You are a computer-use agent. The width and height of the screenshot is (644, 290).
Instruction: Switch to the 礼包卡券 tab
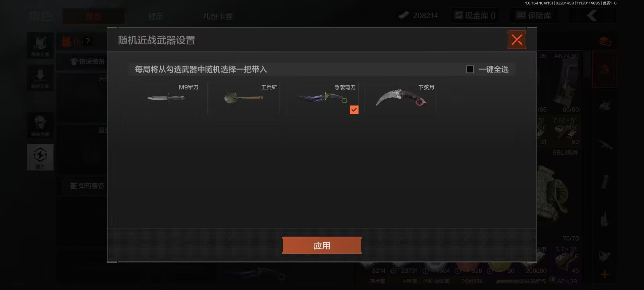tap(218, 16)
